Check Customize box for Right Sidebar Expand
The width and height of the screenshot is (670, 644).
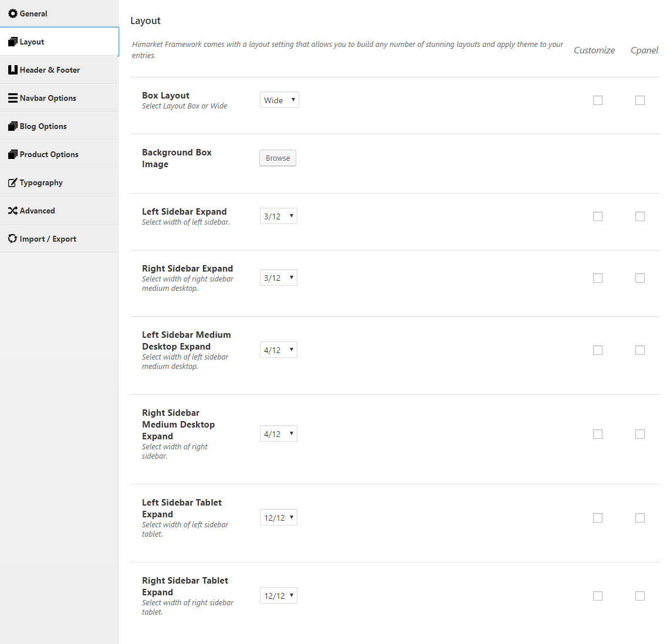click(598, 278)
